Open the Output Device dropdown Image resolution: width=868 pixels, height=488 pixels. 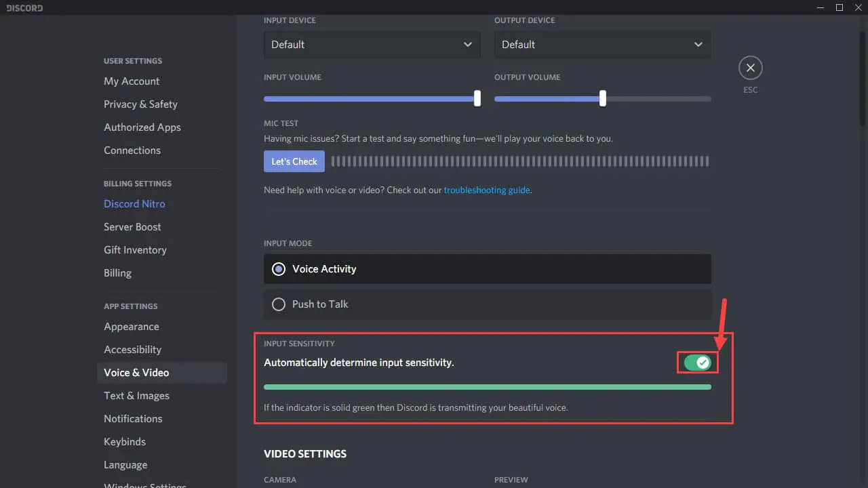pyautogui.click(x=603, y=45)
